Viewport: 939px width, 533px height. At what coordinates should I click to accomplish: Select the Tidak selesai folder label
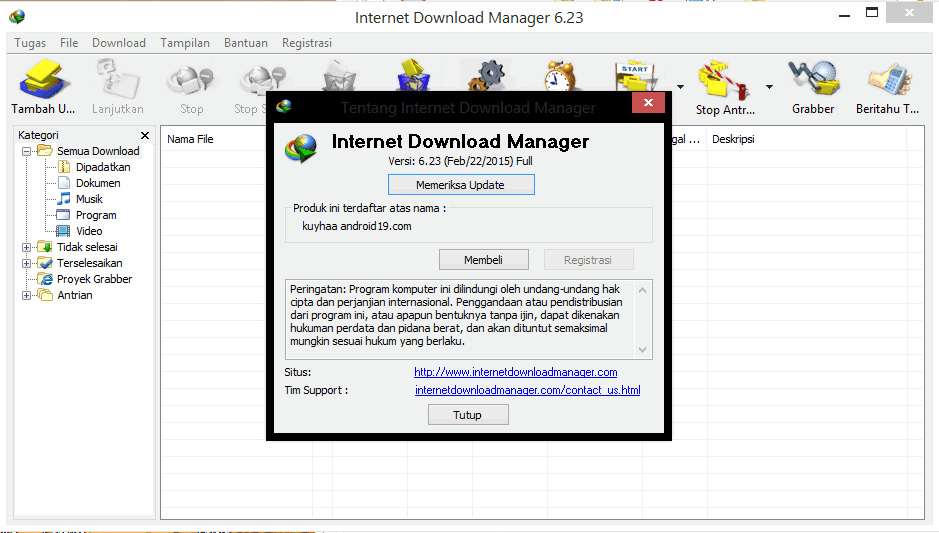[x=87, y=247]
